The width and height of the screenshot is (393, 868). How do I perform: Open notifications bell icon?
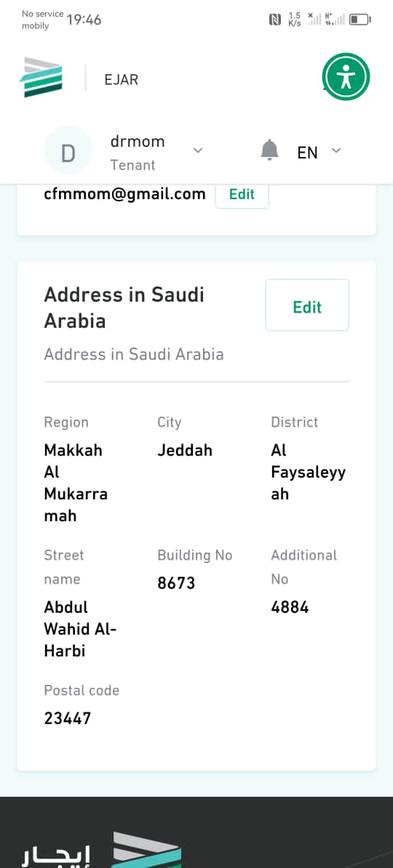point(269,150)
